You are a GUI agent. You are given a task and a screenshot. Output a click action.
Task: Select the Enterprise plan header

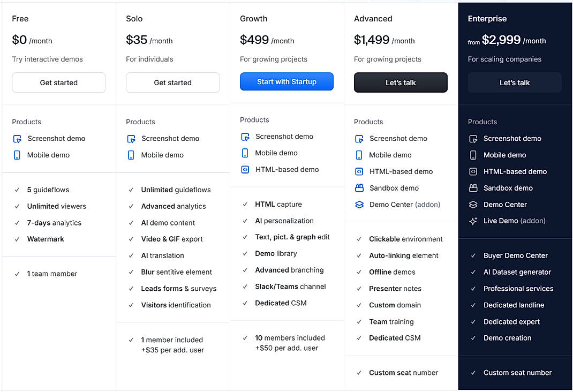coord(487,18)
